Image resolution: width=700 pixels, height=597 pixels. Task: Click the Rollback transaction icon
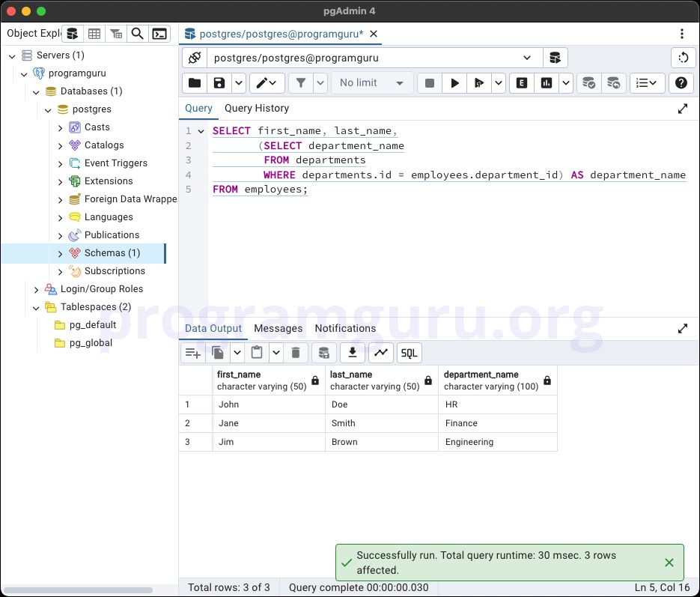pos(613,82)
